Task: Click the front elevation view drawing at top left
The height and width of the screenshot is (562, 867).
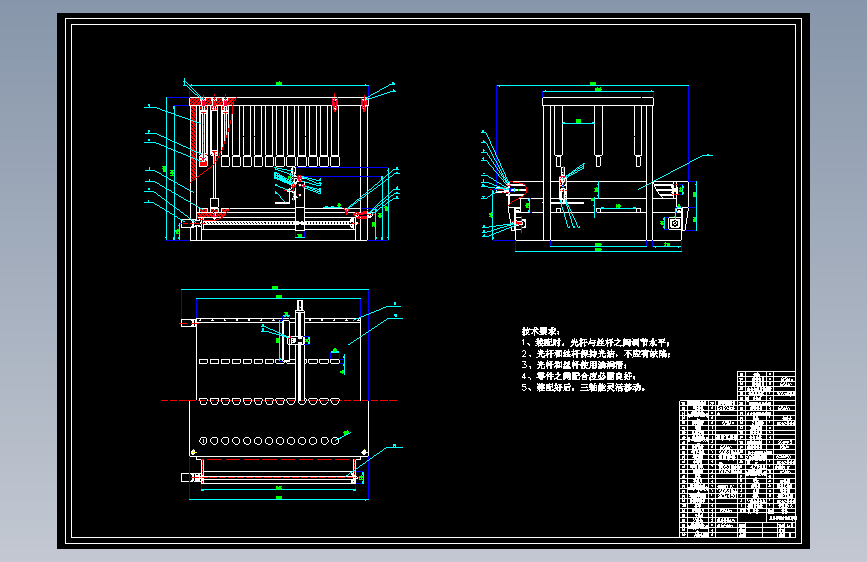Action: click(273, 161)
